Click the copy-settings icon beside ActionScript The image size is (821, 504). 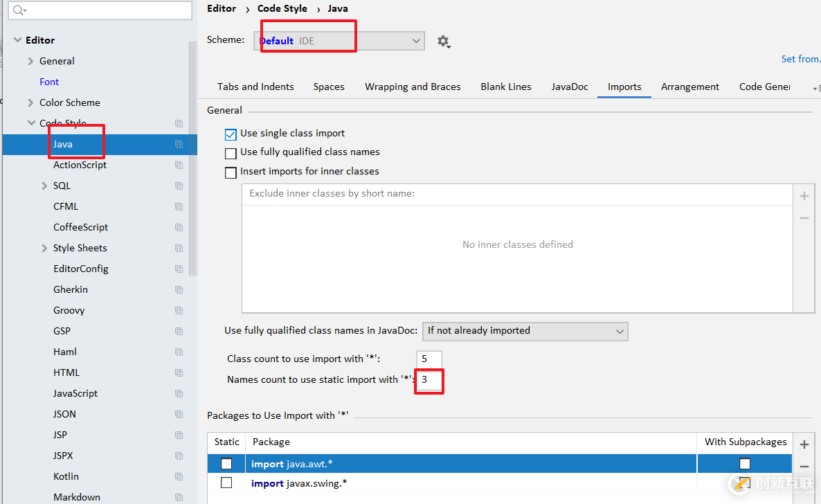coord(179,165)
